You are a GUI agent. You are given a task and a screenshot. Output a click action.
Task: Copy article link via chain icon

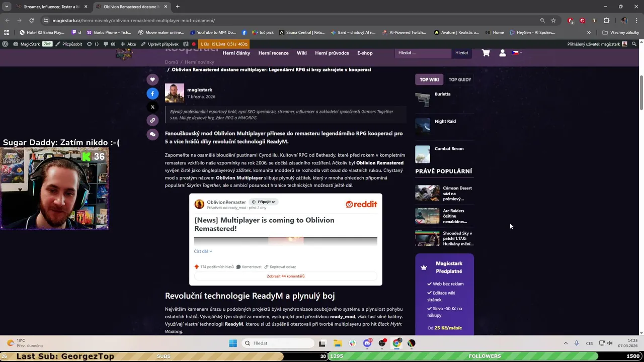click(152, 120)
